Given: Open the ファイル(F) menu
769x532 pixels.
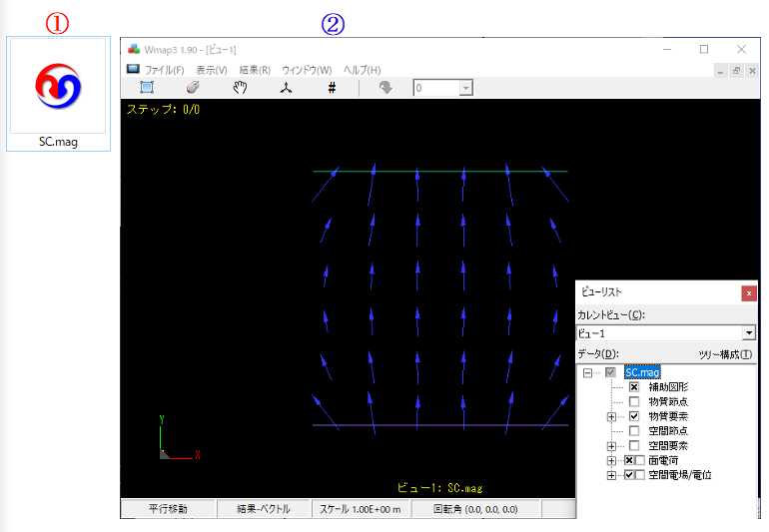Looking at the screenshot, I should pos(165,70).
